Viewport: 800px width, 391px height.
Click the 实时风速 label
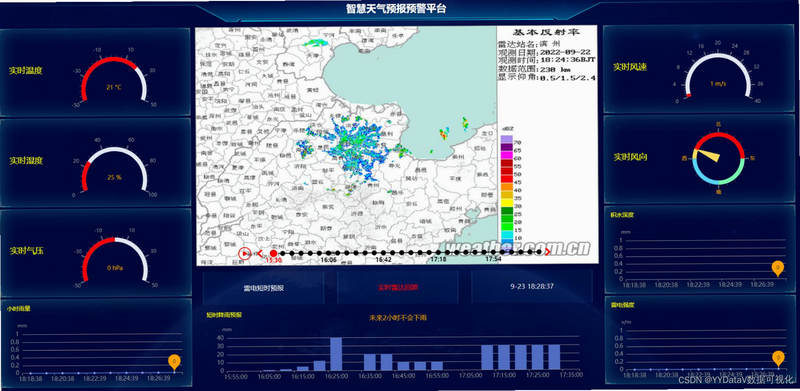point(630,67)
